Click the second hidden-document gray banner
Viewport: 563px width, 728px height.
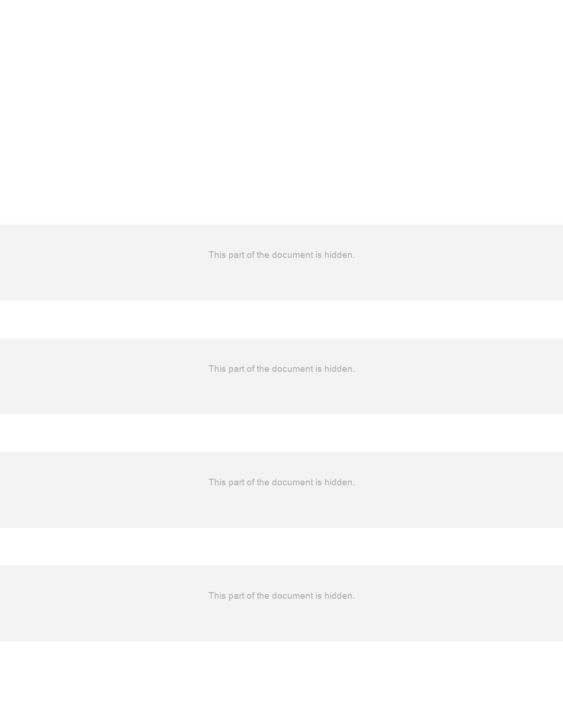pos(281,376)
